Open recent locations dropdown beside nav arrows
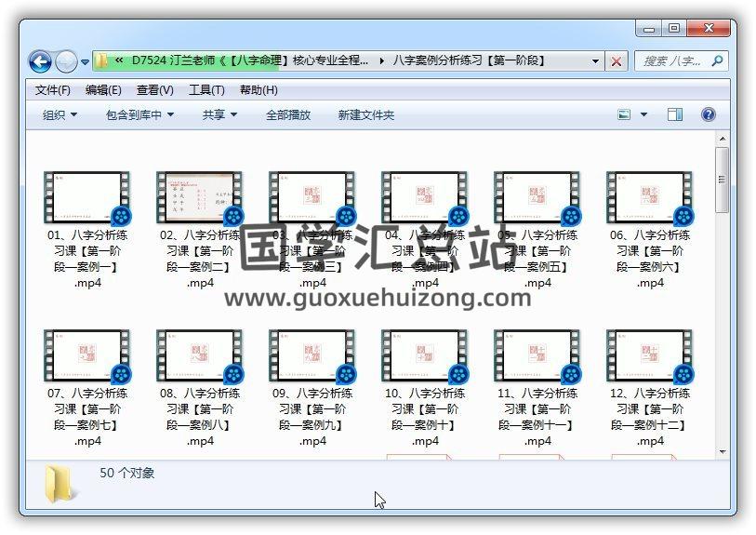756x535 pixels. pos(85,62)
